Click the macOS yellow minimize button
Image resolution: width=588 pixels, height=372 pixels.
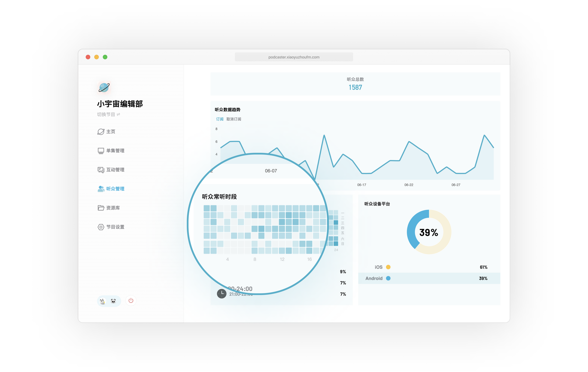(x=96, y=57)
